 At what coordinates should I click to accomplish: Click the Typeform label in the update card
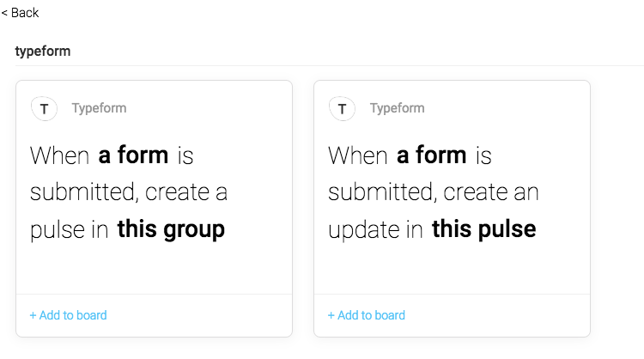[x=398, y=108]
